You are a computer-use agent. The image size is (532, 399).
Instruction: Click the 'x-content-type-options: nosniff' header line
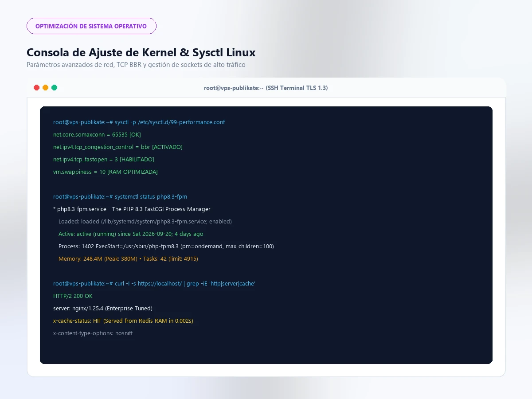point(93,333)
